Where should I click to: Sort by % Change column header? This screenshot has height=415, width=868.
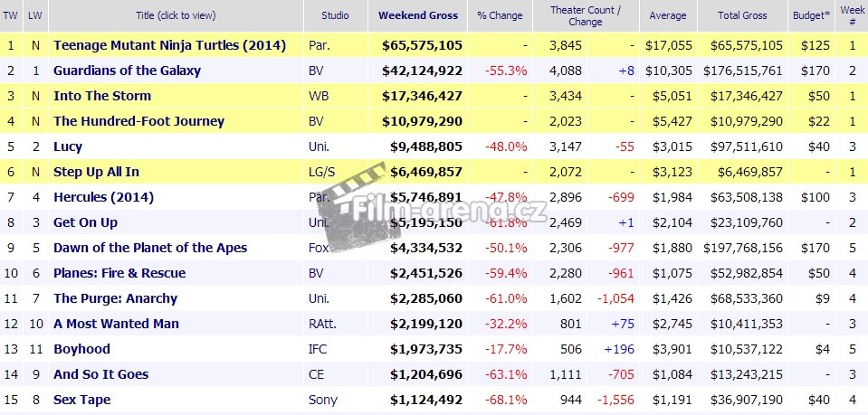(501, 15)
